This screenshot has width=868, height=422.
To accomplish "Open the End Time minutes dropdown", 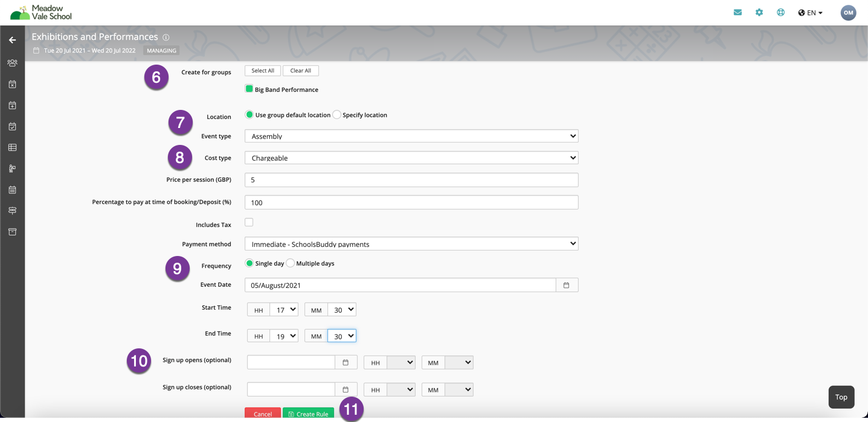I will tap(342, 336).
